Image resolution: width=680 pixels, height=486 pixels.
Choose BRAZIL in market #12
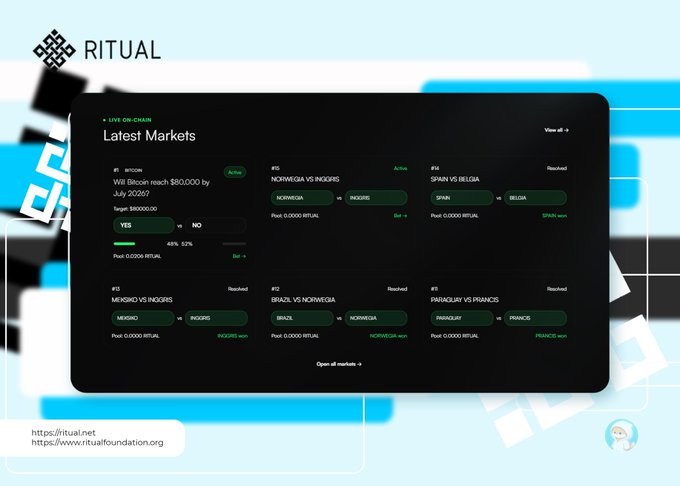[302, 318]
